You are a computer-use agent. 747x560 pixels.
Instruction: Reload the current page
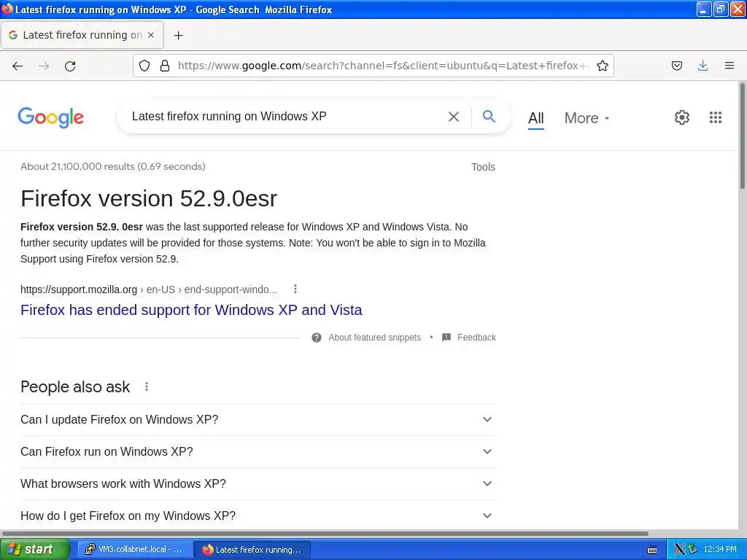tap(70, 66)
